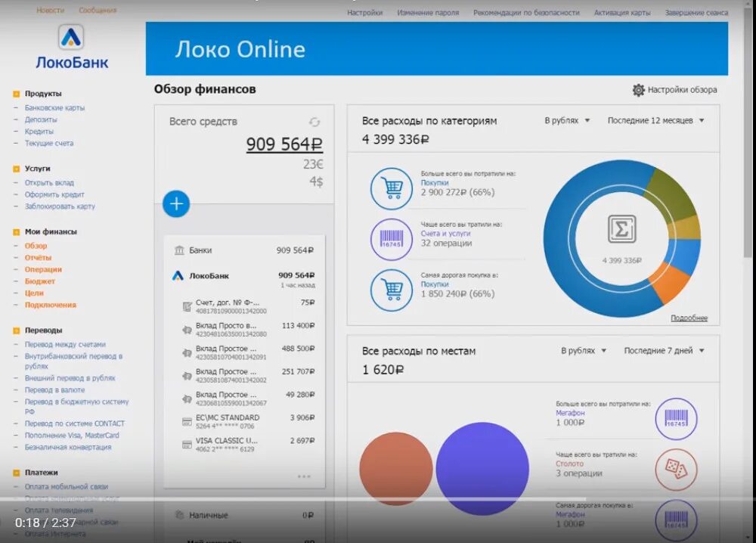Image resolution: width=756 pixels, height=543 pixels.
Task: Click Счета и услуги category link
Action: (x=445, y=234)
